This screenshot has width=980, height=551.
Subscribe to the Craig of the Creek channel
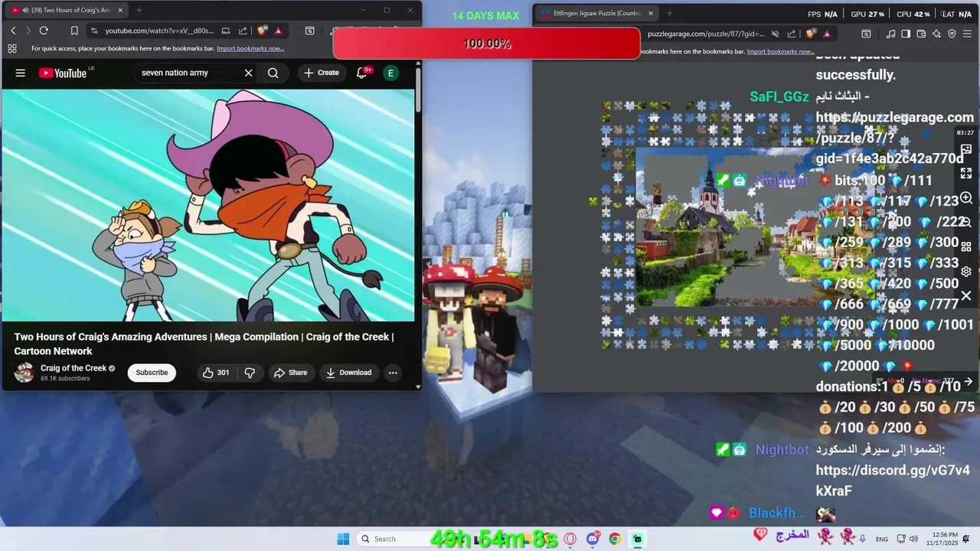pyautogui.click(x=152, y=373)
